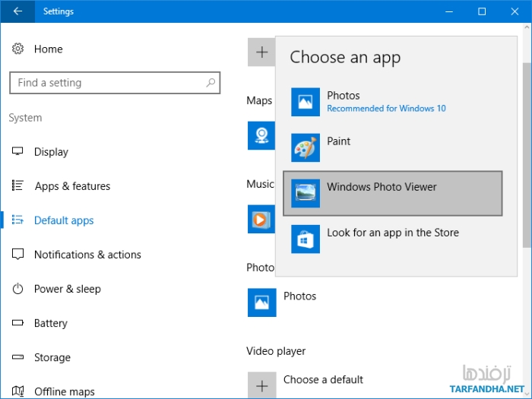Image resolution: width=532 pixels, height=399 pixels.
Task: Open Notifications & actions page
Action: [87, 255]
